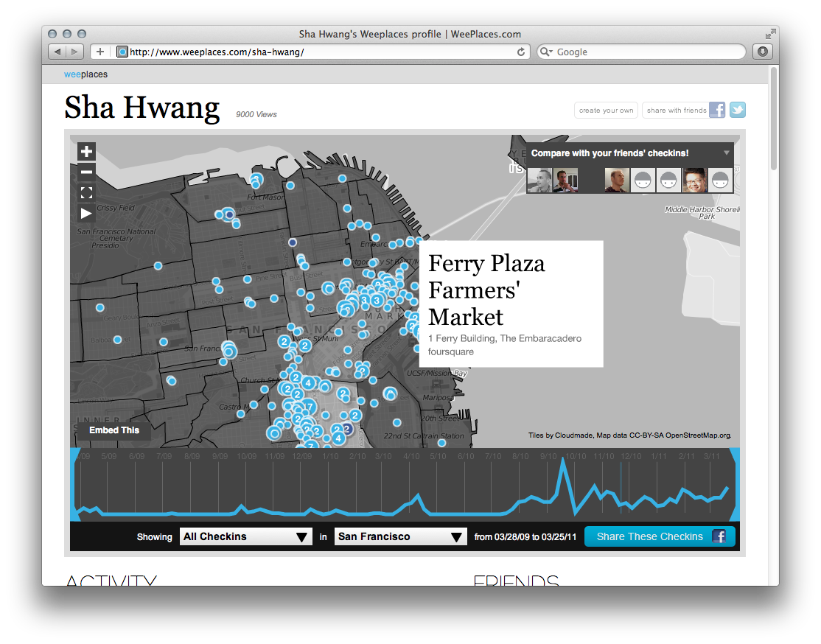Toggle the balding friend's checkins overlay
The image size is (821, 644).
[617, 181]
